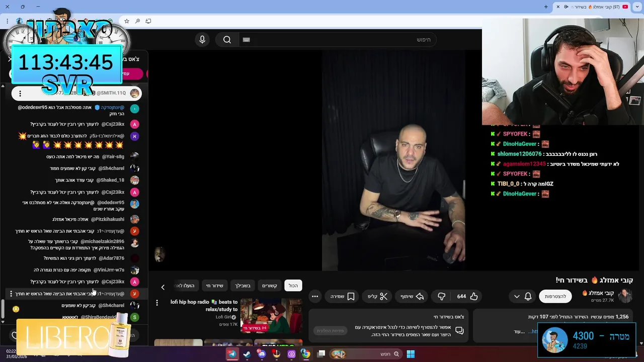Open the Windows Start button
The height and width of the screenshot is (362, 644).
(x=411, y=354)
